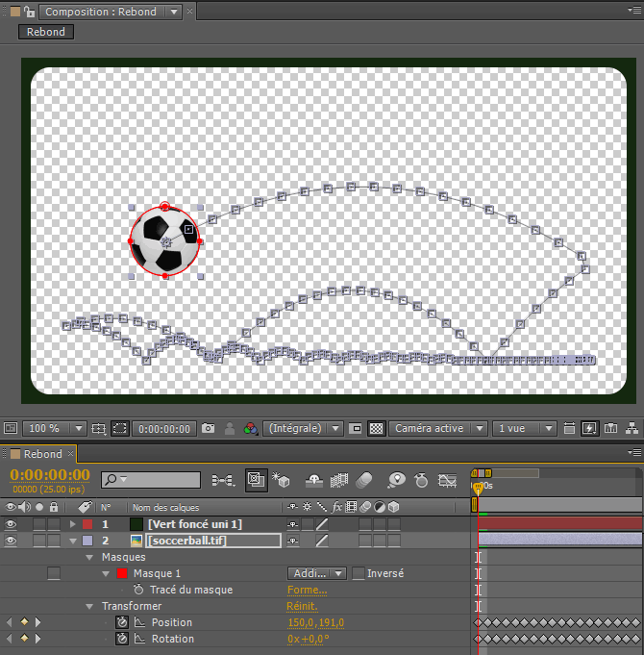Click the Position value 150,0,191,0
This screenshot has width=644, height=655.
[x=315, y=623]
